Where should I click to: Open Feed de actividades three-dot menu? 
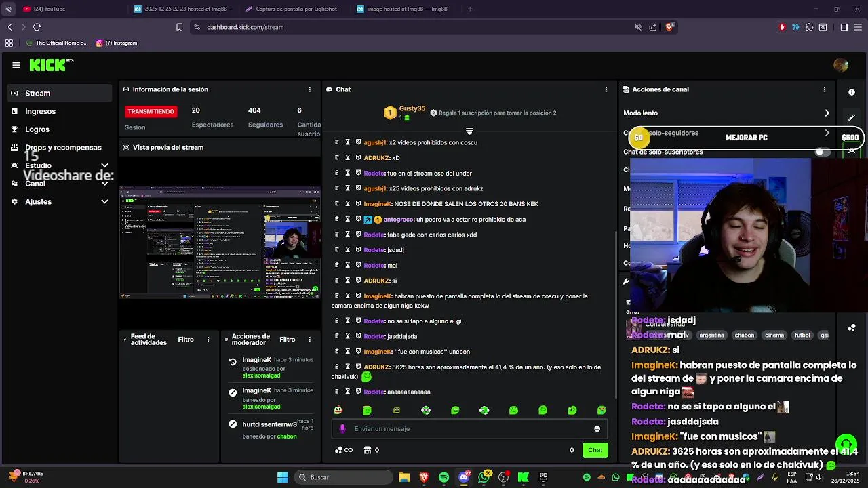208,340
